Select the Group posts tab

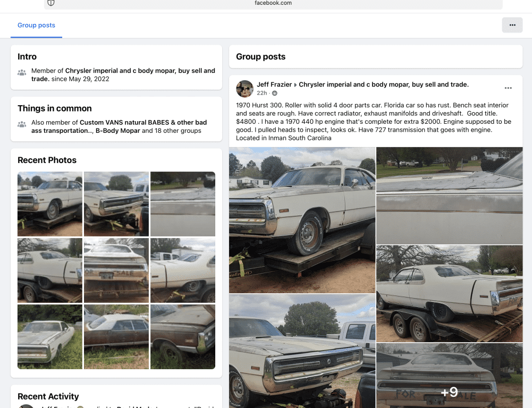click(x=36, y=25)
